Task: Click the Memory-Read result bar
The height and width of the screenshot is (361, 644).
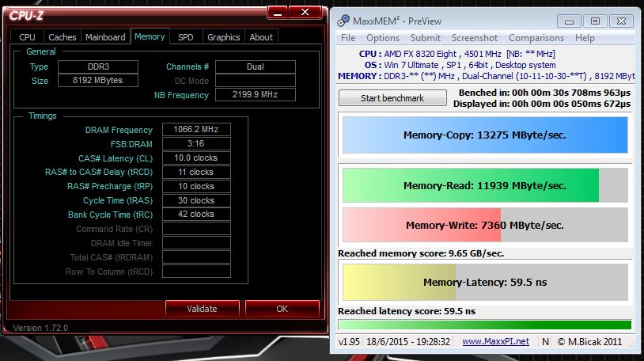Action: [x=485, y=185]
